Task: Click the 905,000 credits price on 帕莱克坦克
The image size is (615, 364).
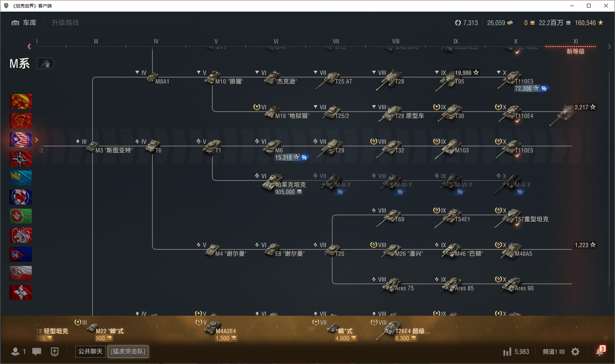Action: pyautogui.click(x=288, y=192)
